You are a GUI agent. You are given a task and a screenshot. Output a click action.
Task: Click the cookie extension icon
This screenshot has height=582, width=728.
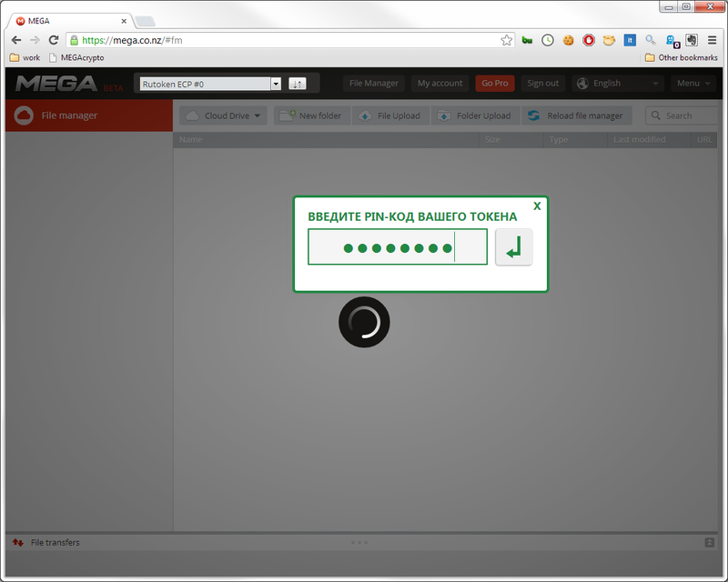pyautogui.click(x=568, y=40)
